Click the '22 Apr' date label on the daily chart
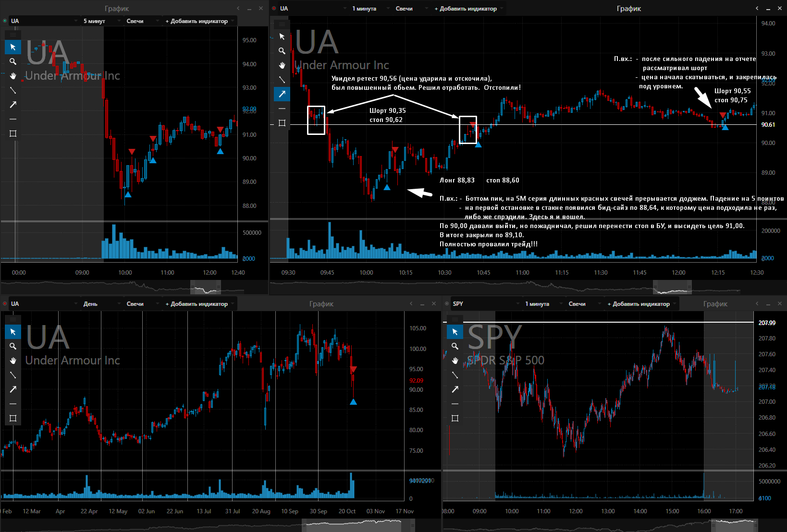This screenshot has height=532, width=787. click(x=89, y=511)
